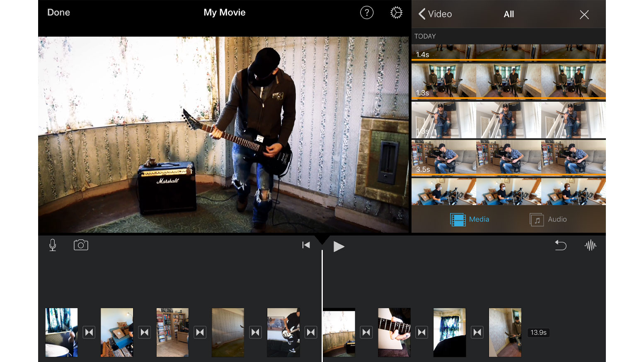Open transition between first and second clips
Screen dimensions: 644x362
pyautogui.click(x=89, y=332)
